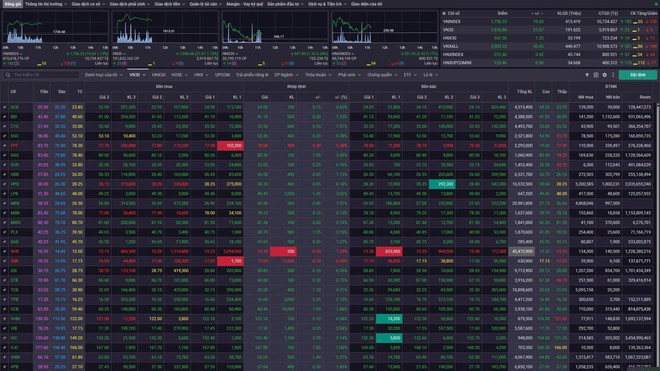Click the pin icon on the FPT row
This screenshot has height=371, width=660.
click(x=5, y=146)
